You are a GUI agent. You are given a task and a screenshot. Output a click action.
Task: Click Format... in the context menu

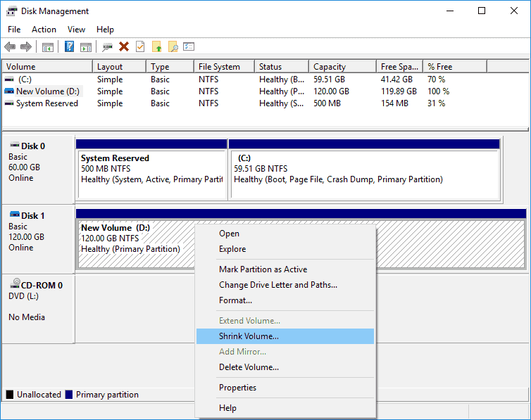pyautogui.click(x=235, y=300)
